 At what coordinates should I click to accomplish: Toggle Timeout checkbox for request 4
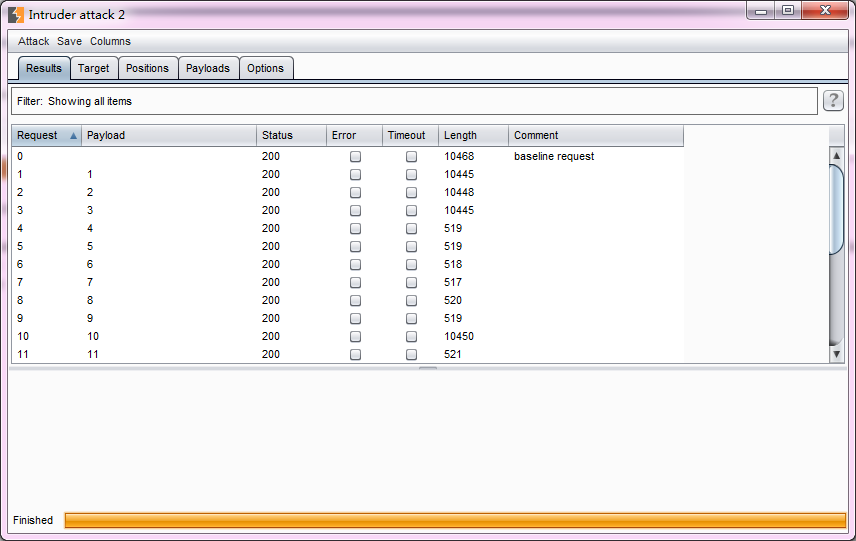411,229
